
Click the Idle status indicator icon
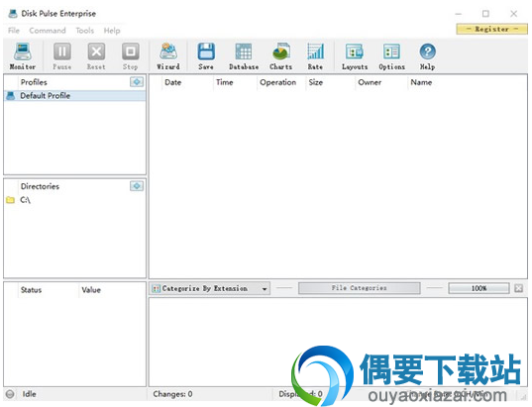click(x=10, y=394)
